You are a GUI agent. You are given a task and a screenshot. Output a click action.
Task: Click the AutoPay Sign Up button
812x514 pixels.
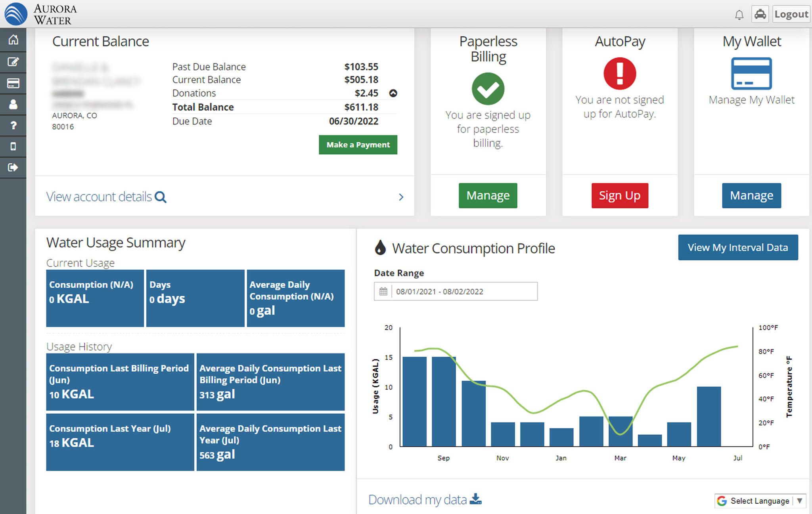[620, 195]
